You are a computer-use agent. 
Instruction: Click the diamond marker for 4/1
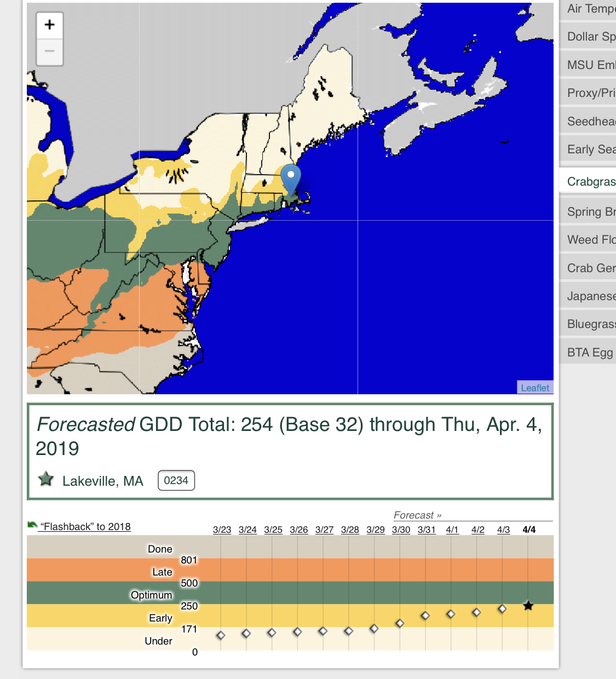point(451,614)
